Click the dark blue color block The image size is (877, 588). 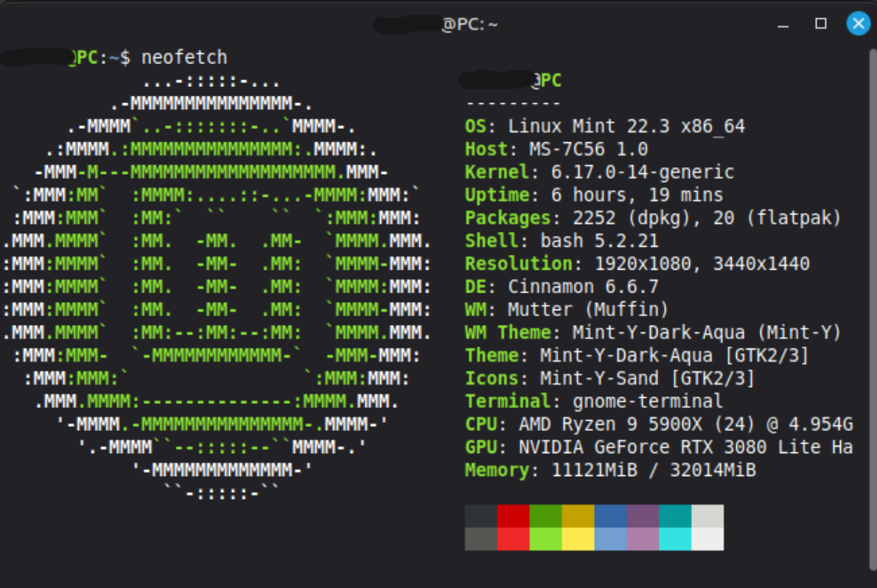click(x=611, y=517)
